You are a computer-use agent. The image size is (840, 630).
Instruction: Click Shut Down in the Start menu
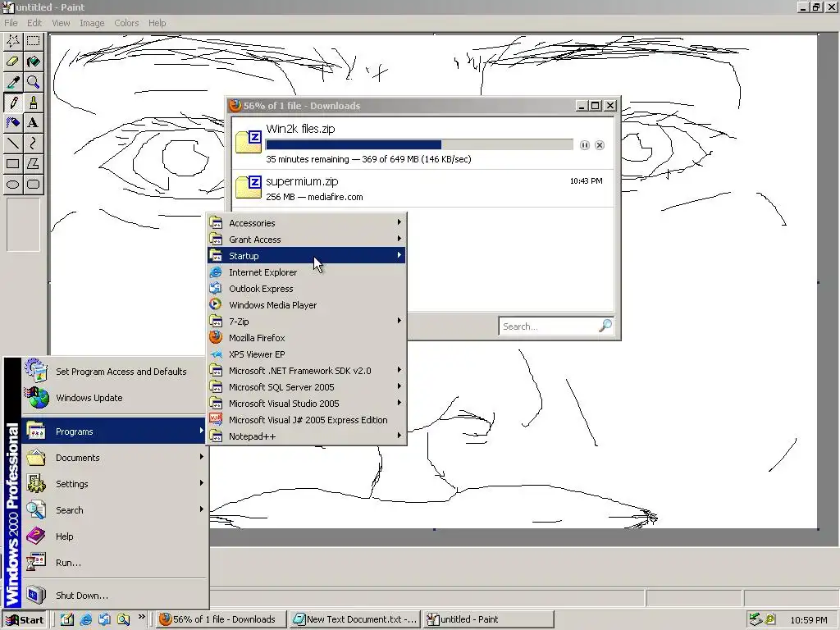(x=114, y=596)
